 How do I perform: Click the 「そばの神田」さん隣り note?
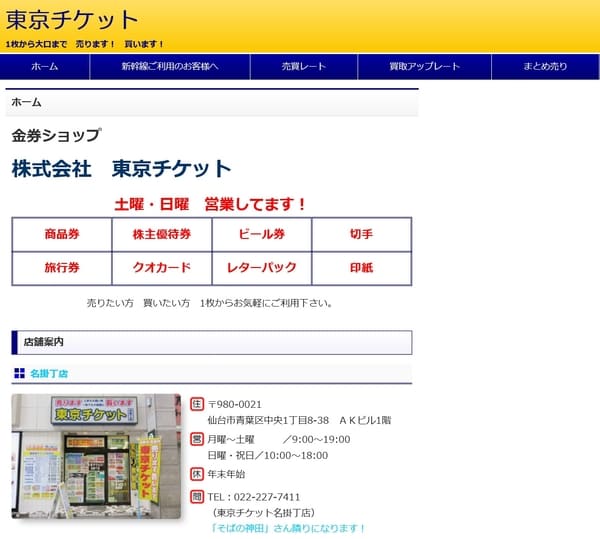tap(288, 528)
